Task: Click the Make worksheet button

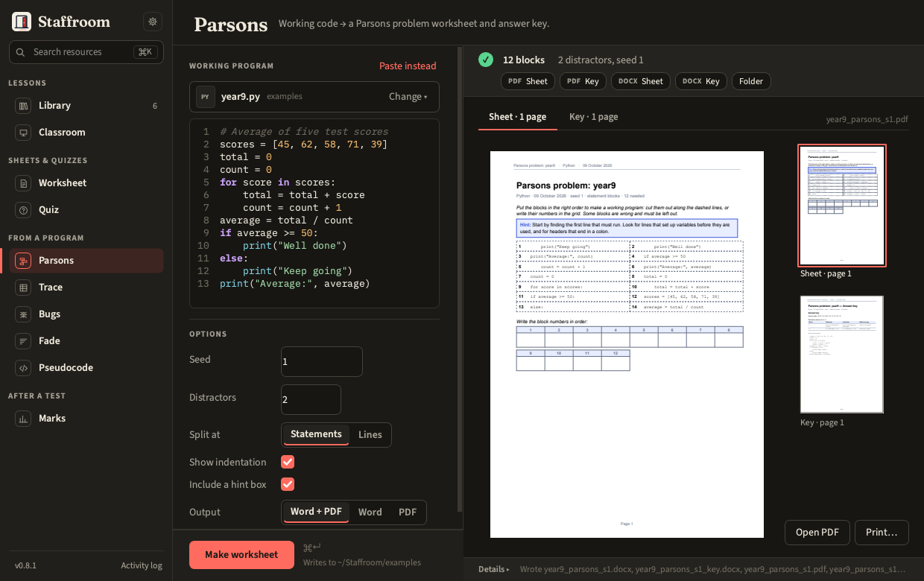Action: point(241,555)
